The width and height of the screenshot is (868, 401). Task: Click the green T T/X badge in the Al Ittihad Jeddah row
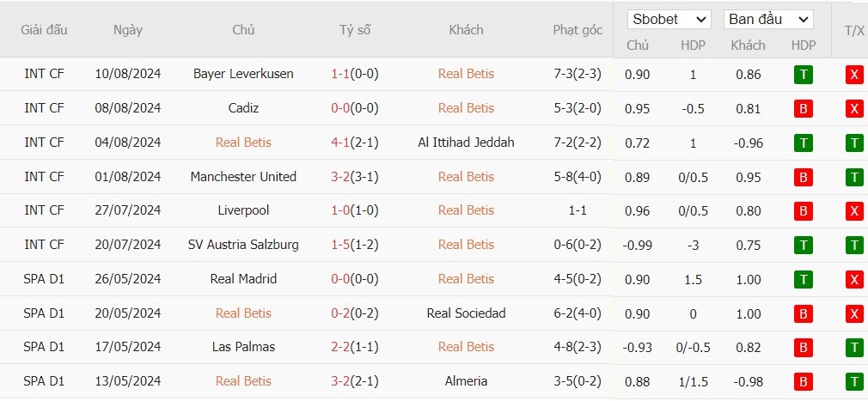(854, 143)
